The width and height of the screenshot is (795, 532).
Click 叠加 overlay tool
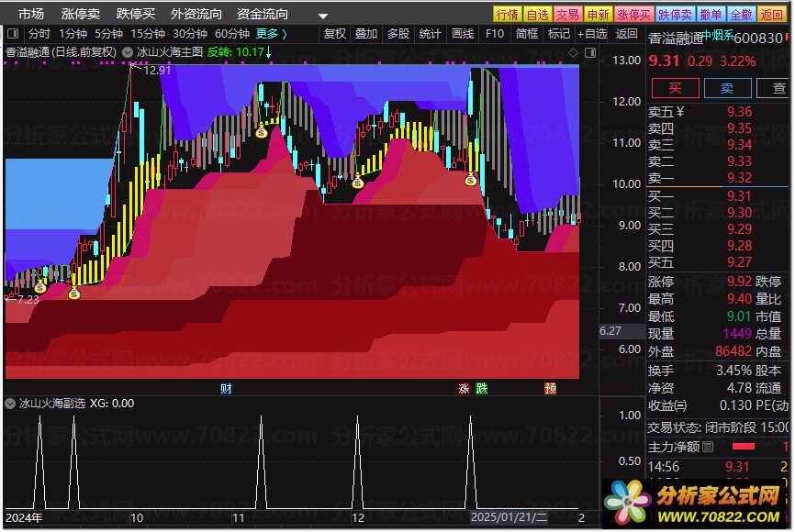(x=366, y=34)
